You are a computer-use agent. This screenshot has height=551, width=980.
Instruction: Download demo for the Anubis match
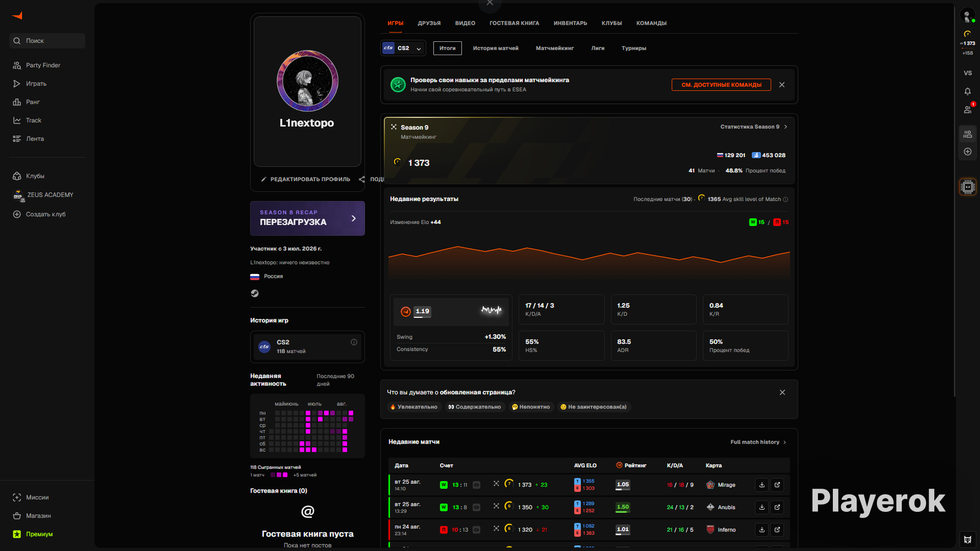762,507
